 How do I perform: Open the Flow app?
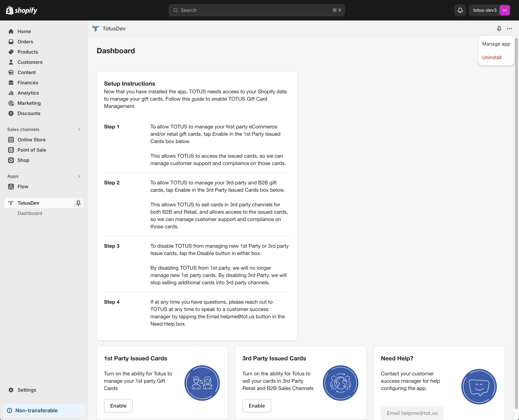click(x=23, y=187)
